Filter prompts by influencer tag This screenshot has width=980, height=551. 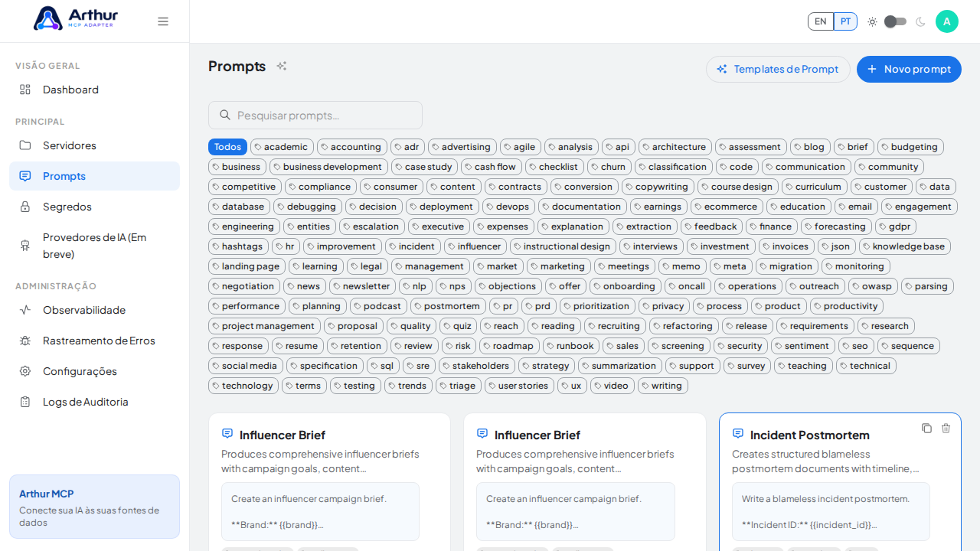click(x=475, y=246)
